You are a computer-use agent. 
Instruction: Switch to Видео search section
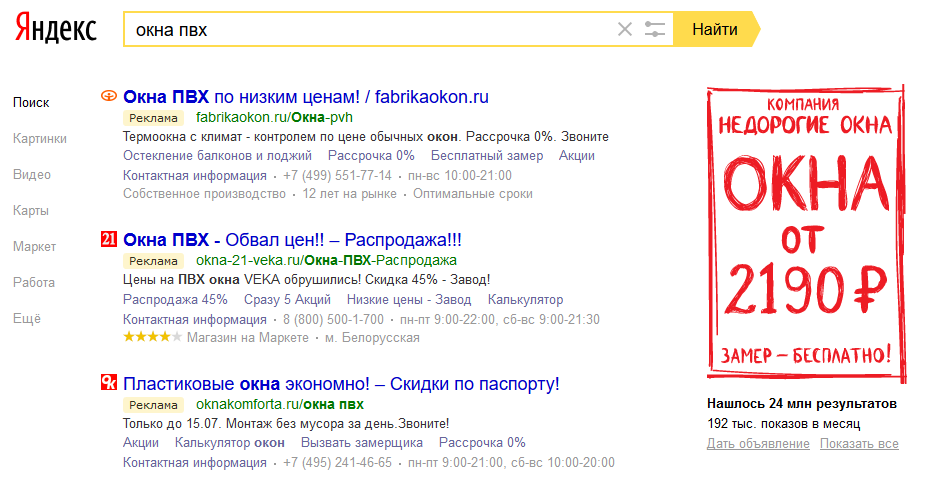coord(32,175)
